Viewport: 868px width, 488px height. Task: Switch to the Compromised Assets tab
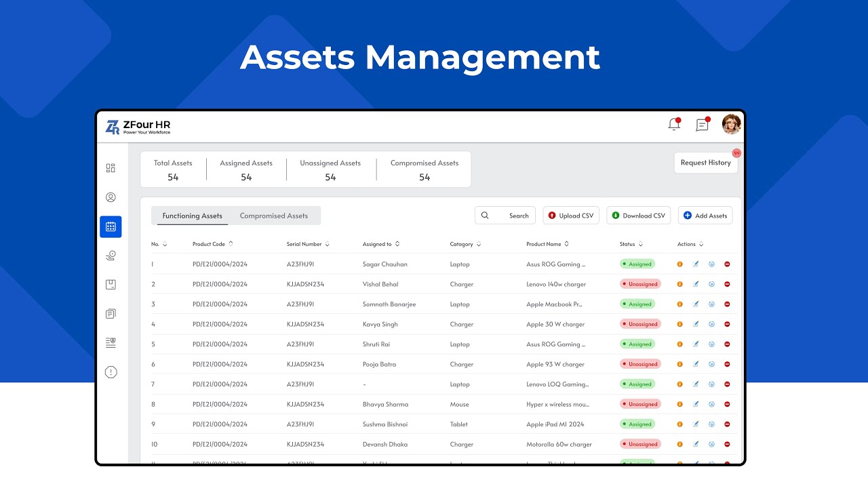(x=274, y=215)
